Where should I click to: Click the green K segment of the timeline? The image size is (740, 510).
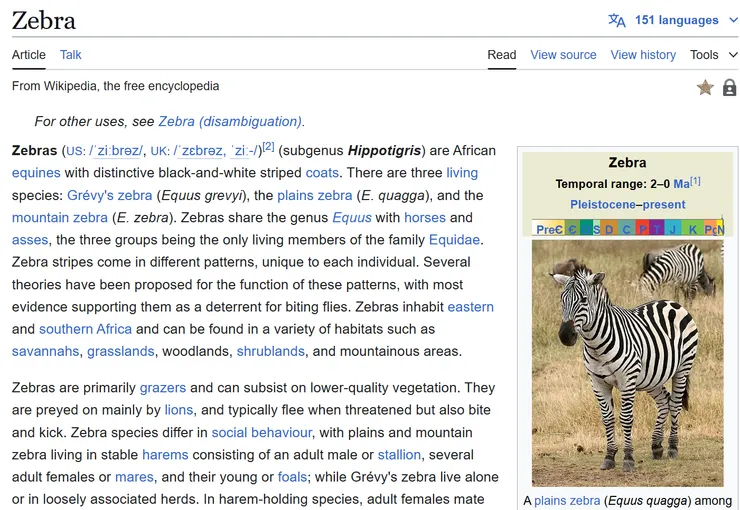(693, 229)
